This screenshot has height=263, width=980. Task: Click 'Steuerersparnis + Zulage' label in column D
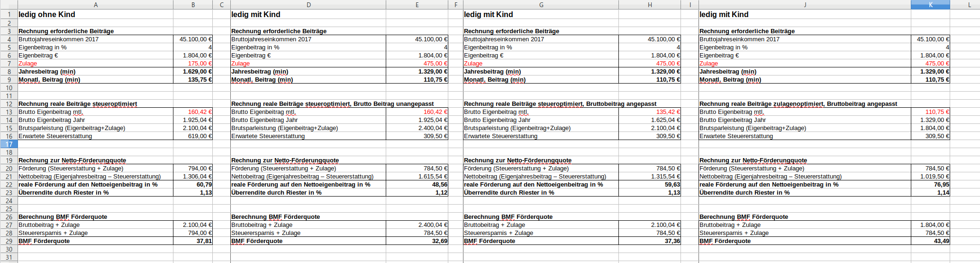(266, 233)
